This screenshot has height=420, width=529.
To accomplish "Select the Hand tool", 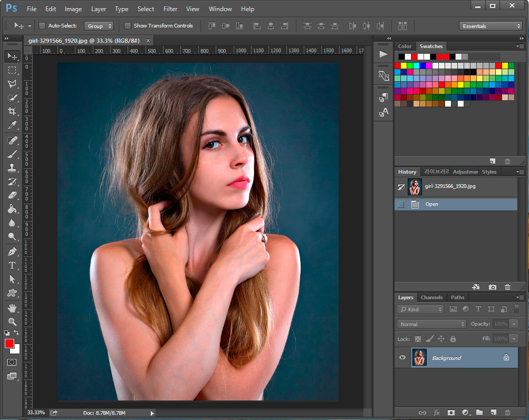I will (12, 308).
